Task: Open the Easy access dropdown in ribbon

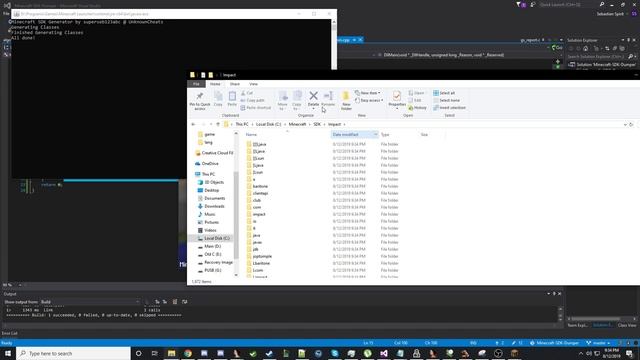Action: pos(369,100)
